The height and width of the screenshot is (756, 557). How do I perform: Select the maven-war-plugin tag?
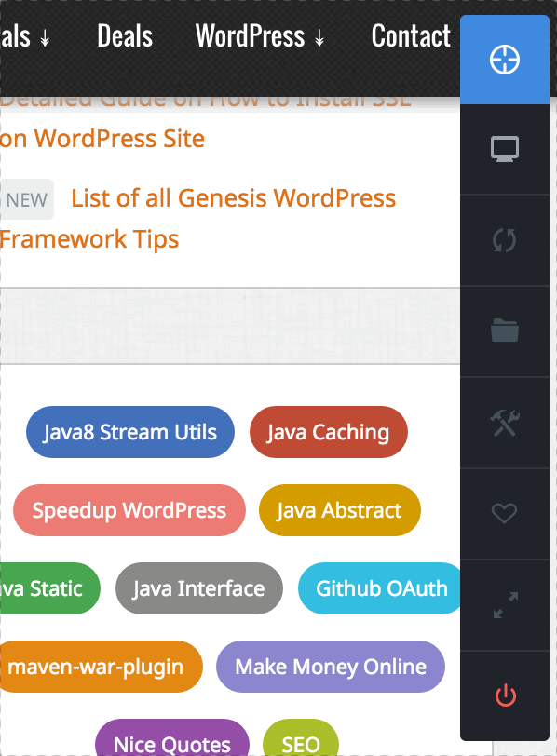(x=101, y=667)
